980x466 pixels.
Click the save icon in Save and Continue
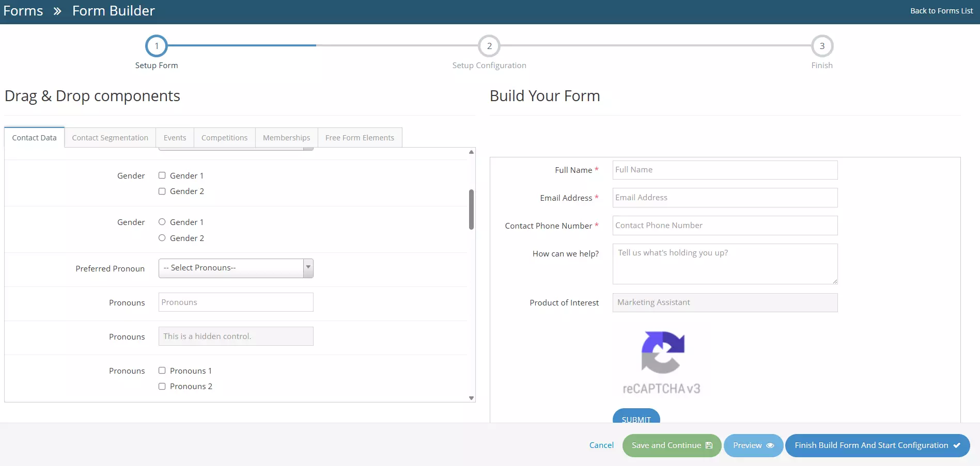click(709, 445)
